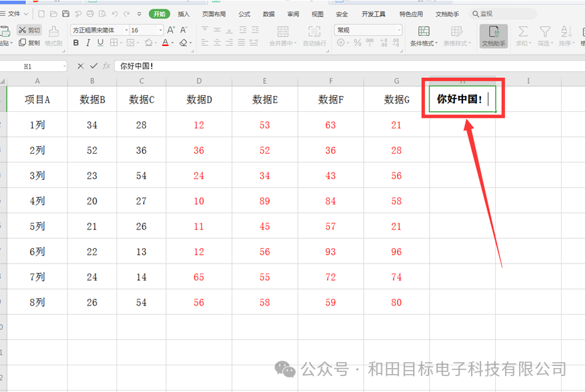Open the Formulas (公式) tab
The image size is (585, 392).
click(x=245, y=14)
